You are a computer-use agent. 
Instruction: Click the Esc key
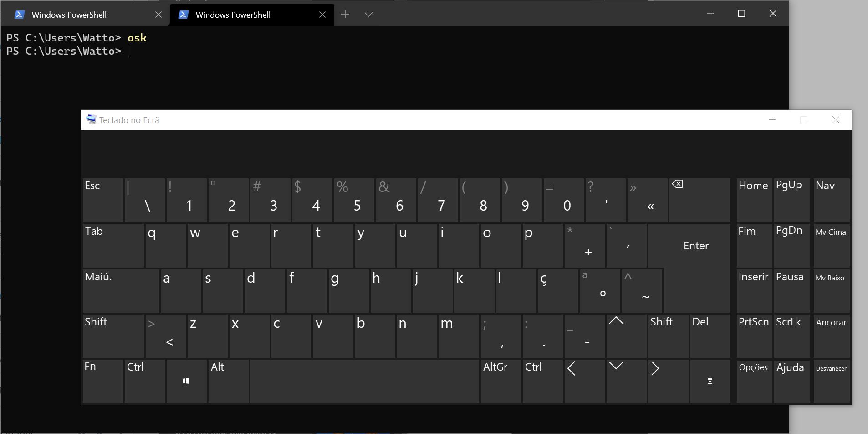pos(102,200)
